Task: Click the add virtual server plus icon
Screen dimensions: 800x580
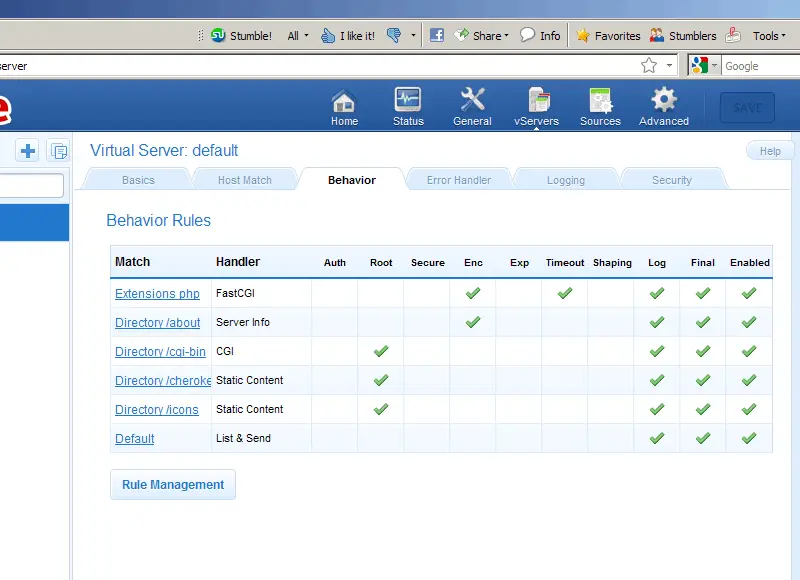Action: pyautogui.click(x=28, y=150)
